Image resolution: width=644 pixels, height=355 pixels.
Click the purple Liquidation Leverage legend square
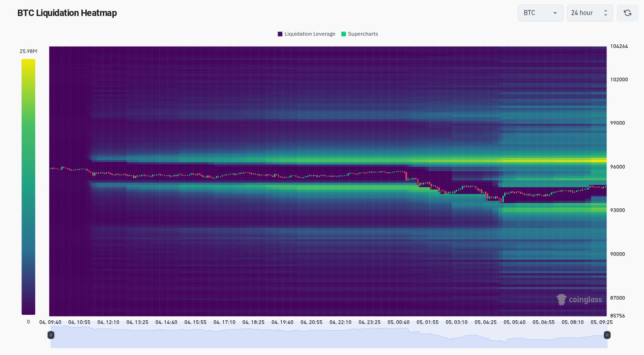pyautogui.click(x=280, y=34)
